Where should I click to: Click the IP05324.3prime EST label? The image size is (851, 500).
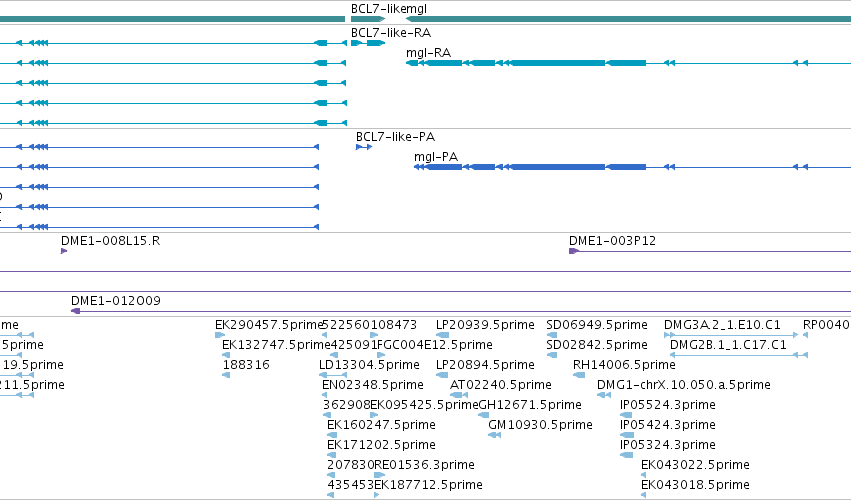tap(668, 445)
